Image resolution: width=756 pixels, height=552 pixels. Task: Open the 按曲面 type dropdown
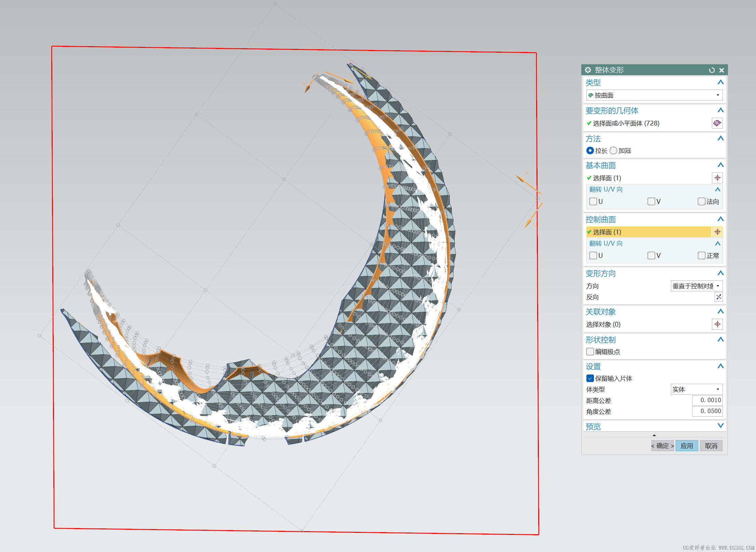[654, 95]
